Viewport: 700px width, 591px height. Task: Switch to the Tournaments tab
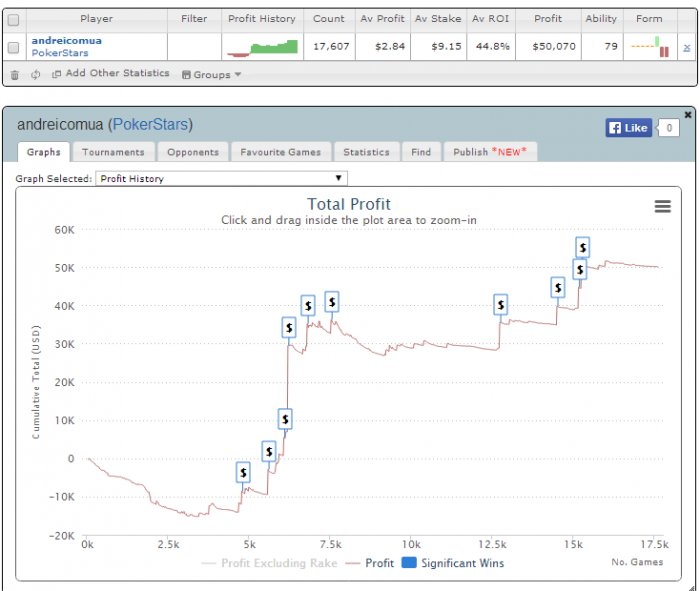coord(113,152)
